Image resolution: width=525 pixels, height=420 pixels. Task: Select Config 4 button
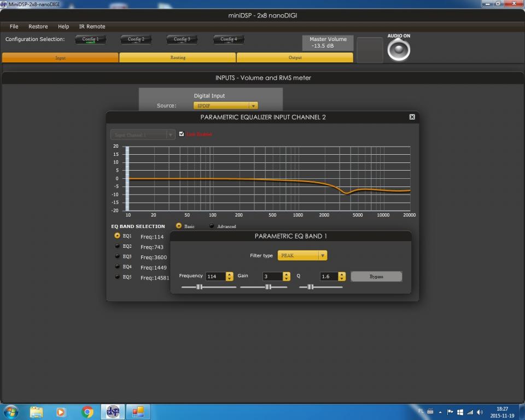pyautogui.click(x=229, y=39)
